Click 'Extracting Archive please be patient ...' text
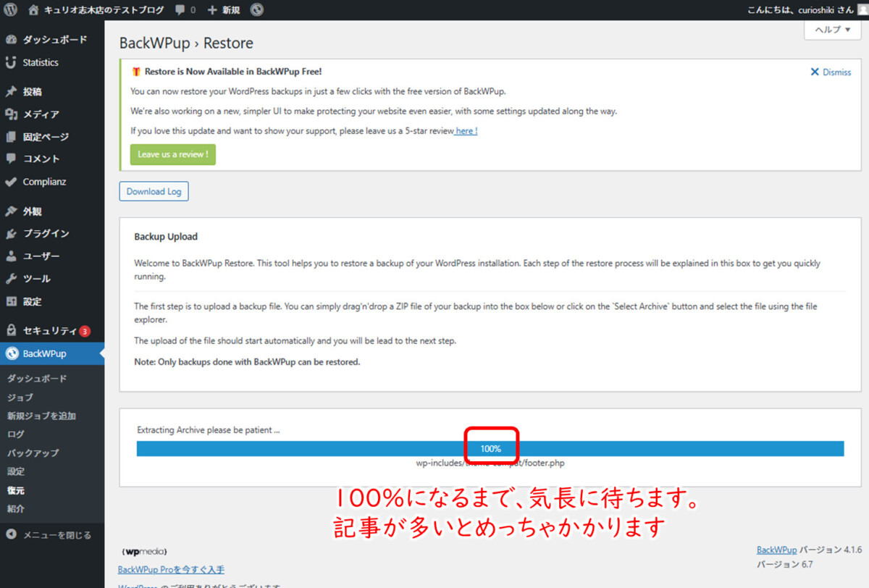Screen dimensions: 869x588 pos(209,430)
